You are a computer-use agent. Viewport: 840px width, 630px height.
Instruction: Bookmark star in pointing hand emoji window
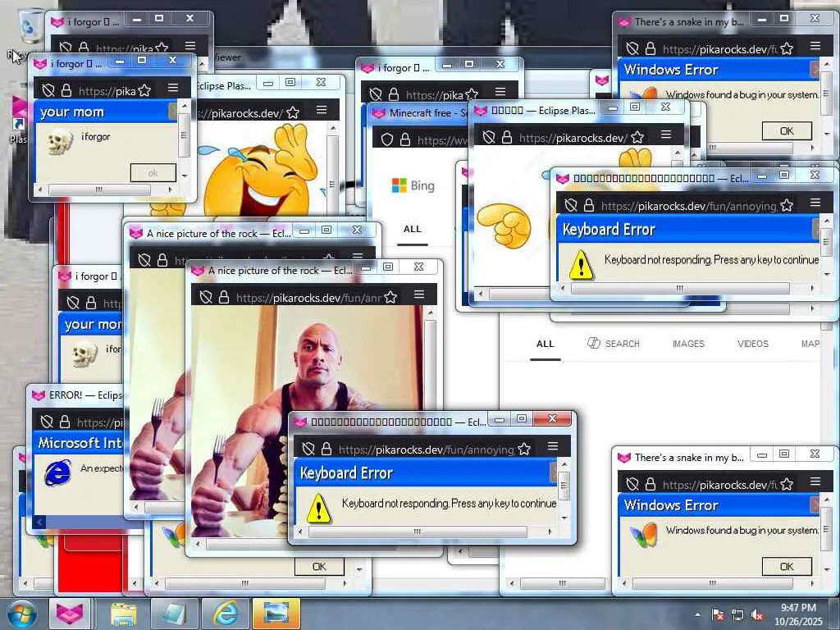(x=637, y=138)
